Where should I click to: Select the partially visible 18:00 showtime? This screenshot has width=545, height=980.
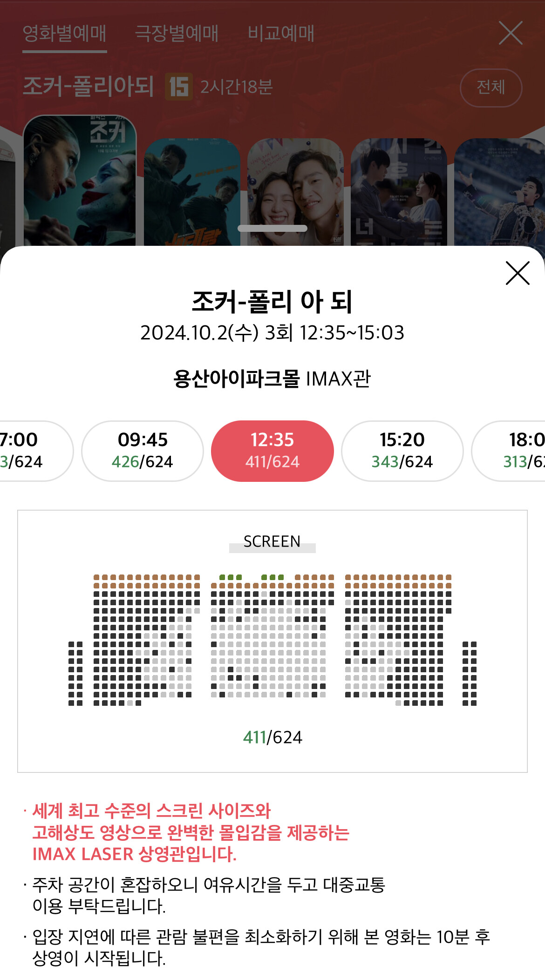click(x=517, y=451)
